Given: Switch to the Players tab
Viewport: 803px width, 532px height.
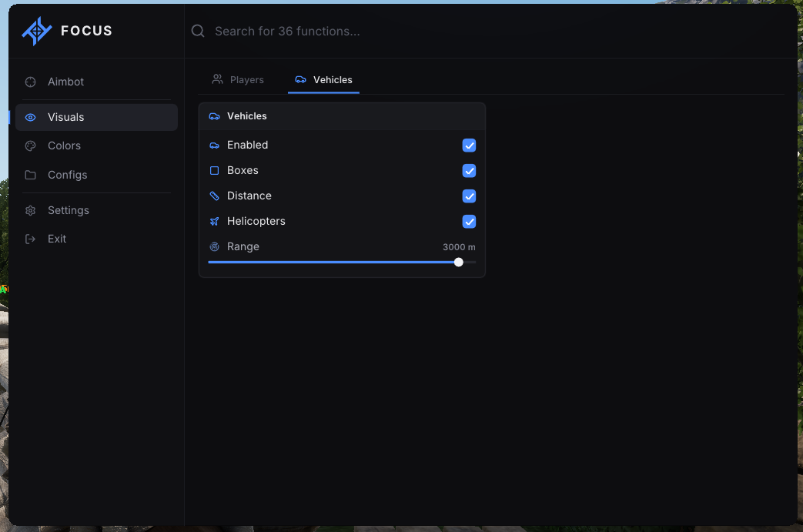Looking at the screenshot, I should [238, 80].
